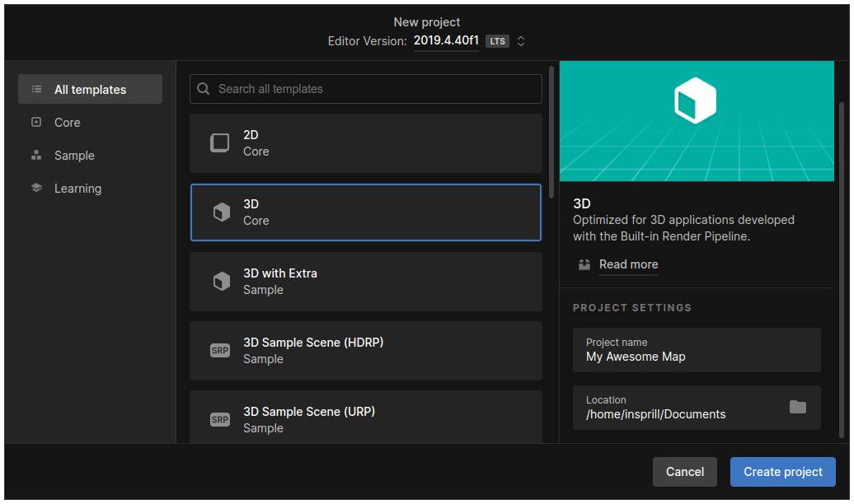Click the PROJECT SETTINGS heading
The width and height of the screenshot is (854, 504).
pyautogui.click(x=631, y=308)
